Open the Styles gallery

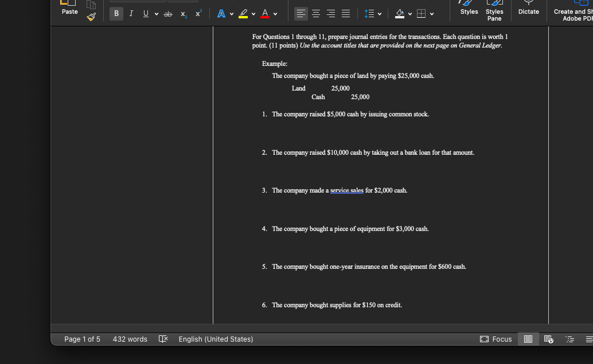469,7
